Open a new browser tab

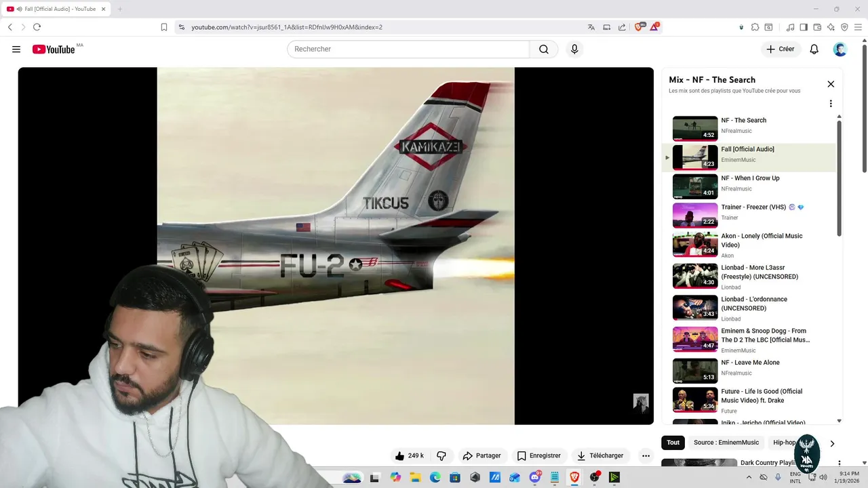click(x=120, y=9)
